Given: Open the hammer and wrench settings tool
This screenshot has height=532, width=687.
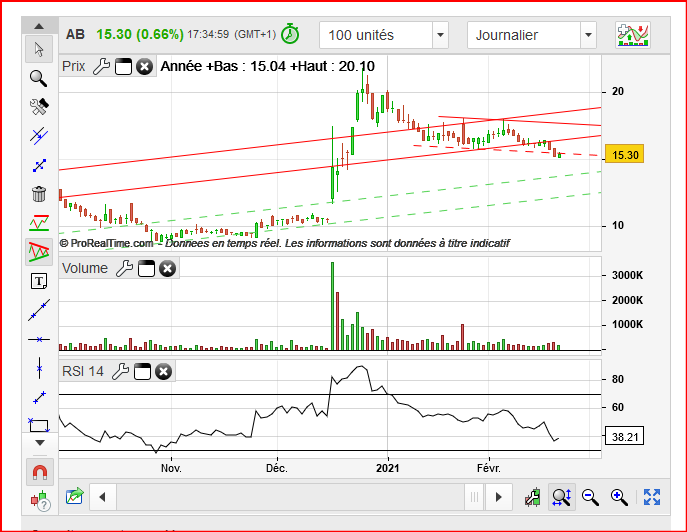Looking at the screenshot, I should click(39, 106).
